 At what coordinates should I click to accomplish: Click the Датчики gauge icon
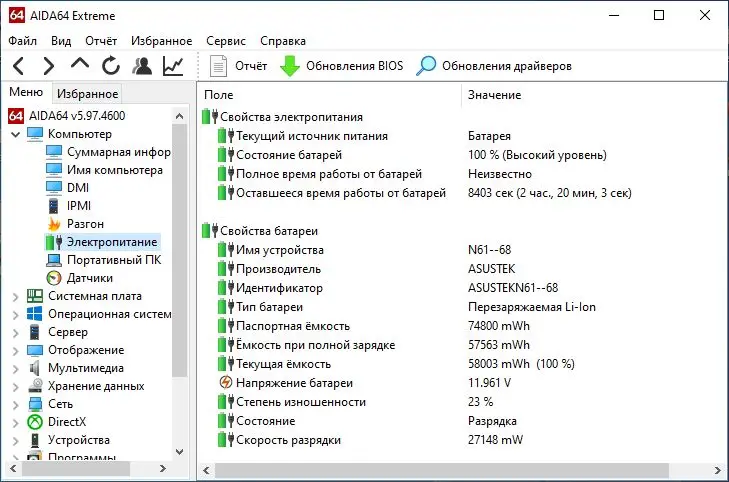pyautogui.click(x=54, y=278)
